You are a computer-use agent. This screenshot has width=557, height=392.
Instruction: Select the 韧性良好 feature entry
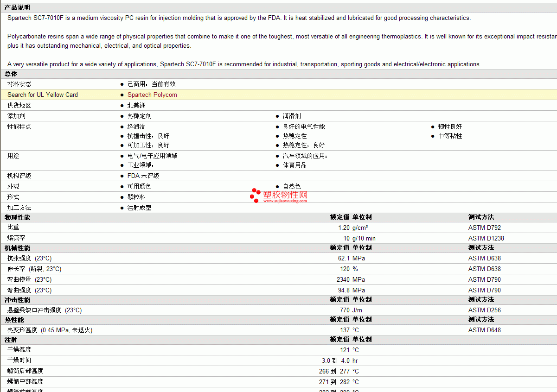(x=450, y=126)
